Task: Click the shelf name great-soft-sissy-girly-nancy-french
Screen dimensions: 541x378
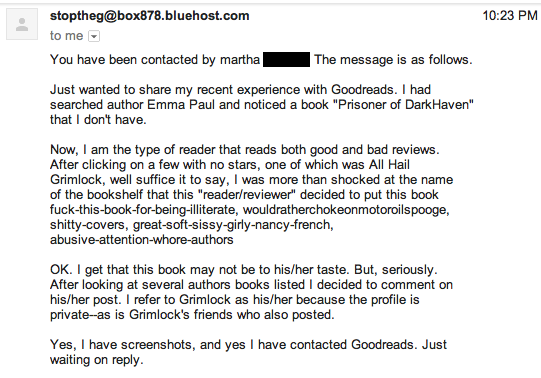Action: click(233, 225)
